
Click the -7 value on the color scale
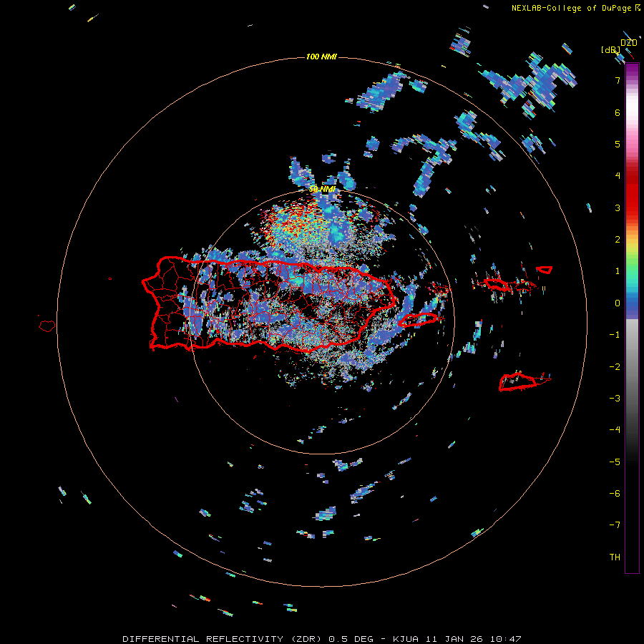[615, 525]
